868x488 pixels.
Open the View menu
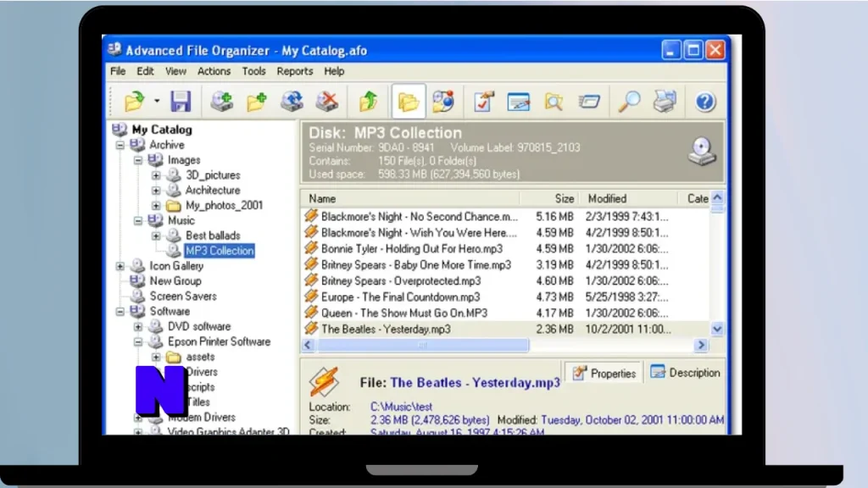click(x=175, y=71)
